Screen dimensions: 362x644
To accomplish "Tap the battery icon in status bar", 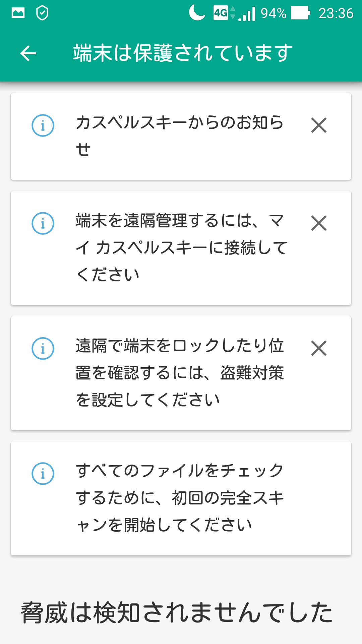I will (300, 13).
